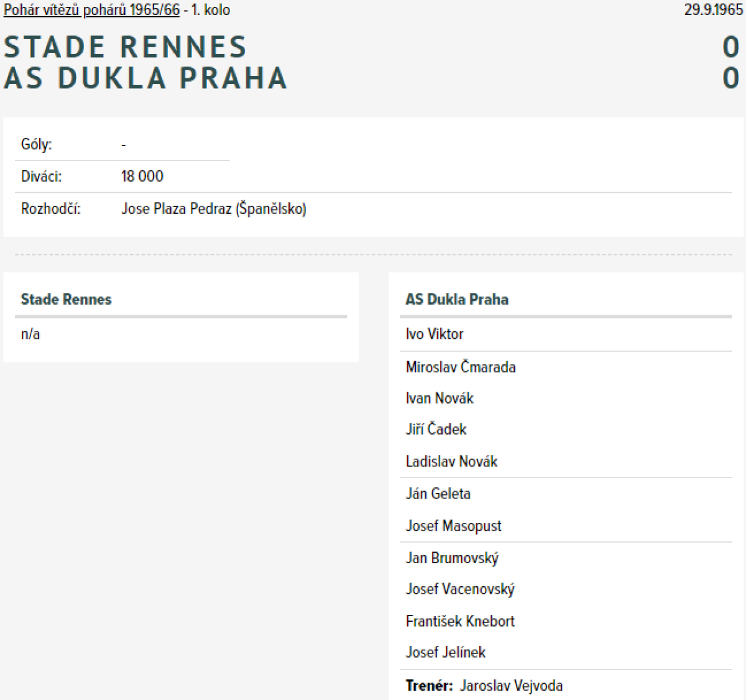
Task: Select player Josef Vacenovský
Action: [x=460, y=589]
